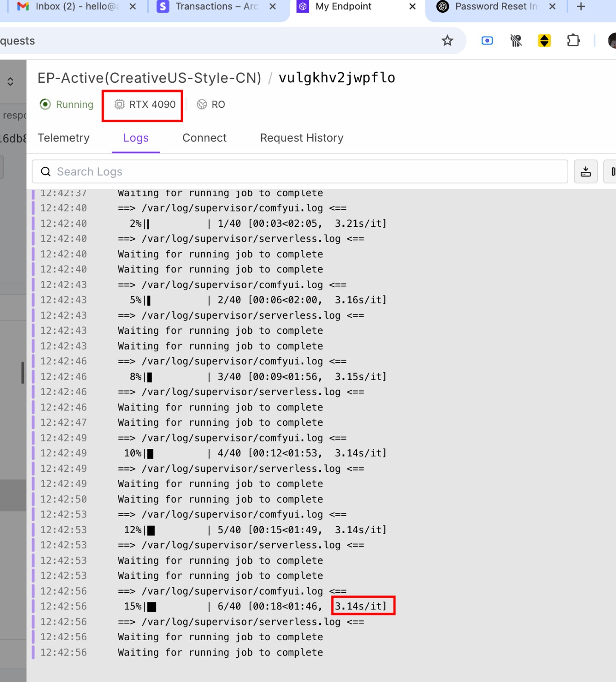Close the My Endpoint tab
This screenshot has width=616, height=682.
(x=412, y=7)
